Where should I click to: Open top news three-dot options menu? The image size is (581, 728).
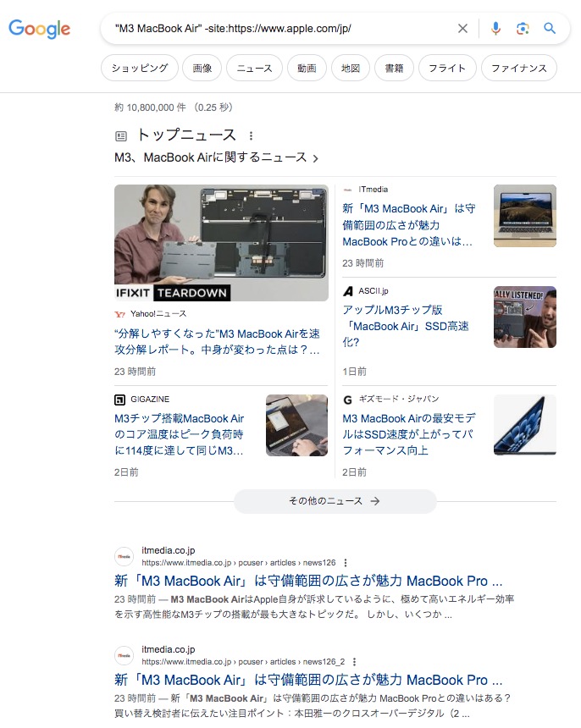(x=251, y=135)
